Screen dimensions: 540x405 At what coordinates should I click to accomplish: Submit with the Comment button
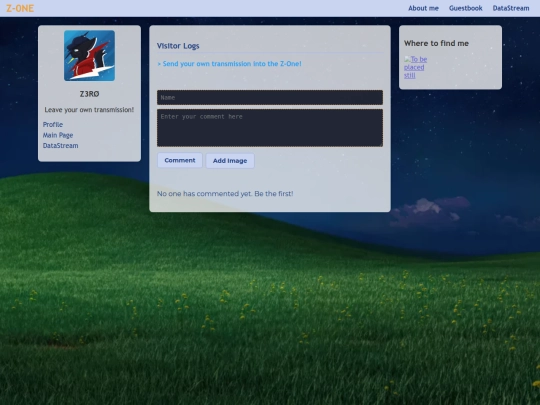tap(180, 160)
